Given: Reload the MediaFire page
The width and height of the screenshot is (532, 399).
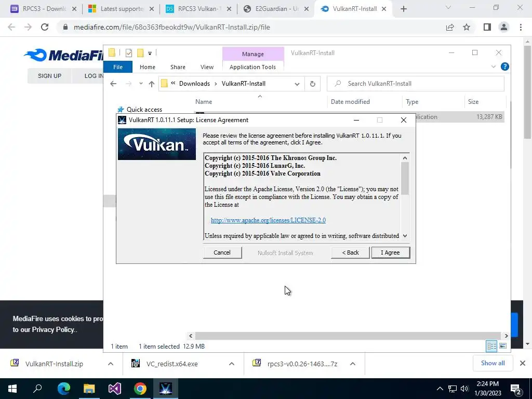Looking at the screenshot, I should (x=45, y=27).
